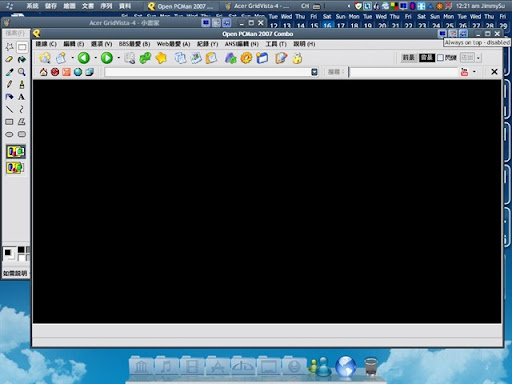Select the opaque drawing mode option
Image resolution: width=512 pixels, height=384 pixels.
tap(16, 152)
